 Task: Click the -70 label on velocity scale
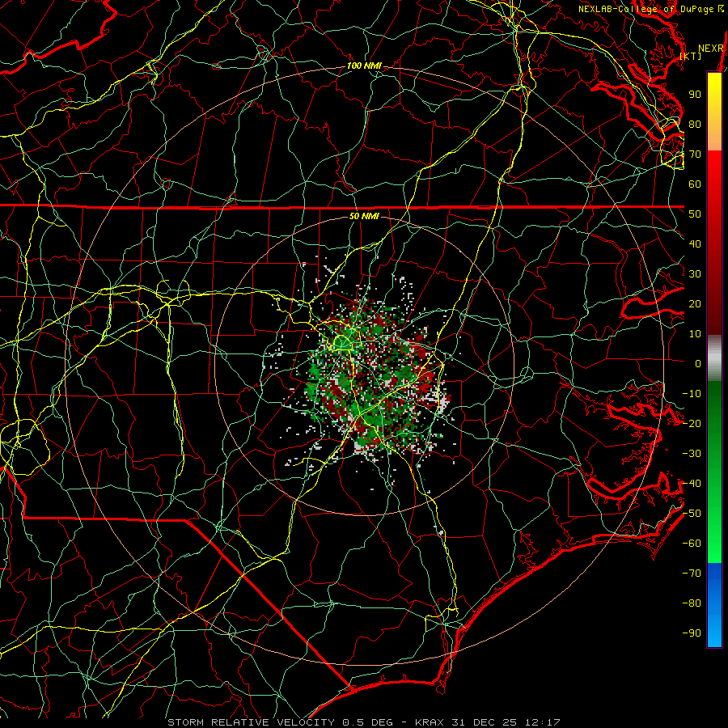click(x=692, y=574)
